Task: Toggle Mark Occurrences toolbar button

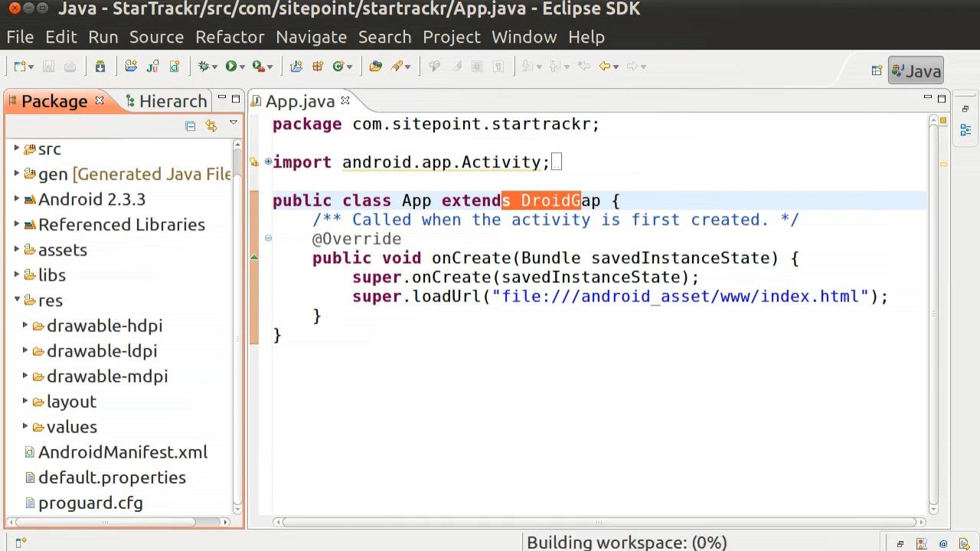Action: coord(456,67)
